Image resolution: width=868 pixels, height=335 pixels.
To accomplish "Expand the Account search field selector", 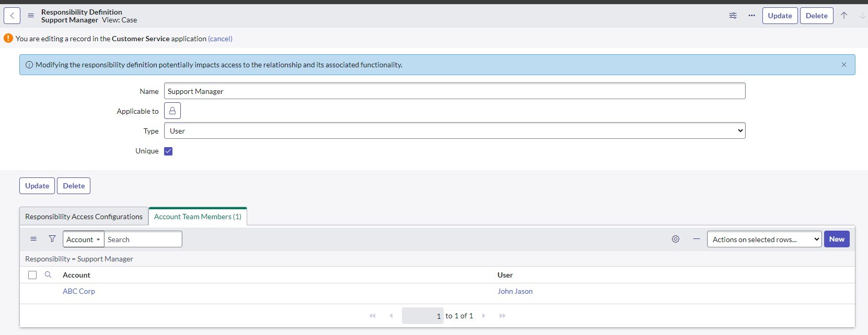I will (x=83, y=240).
